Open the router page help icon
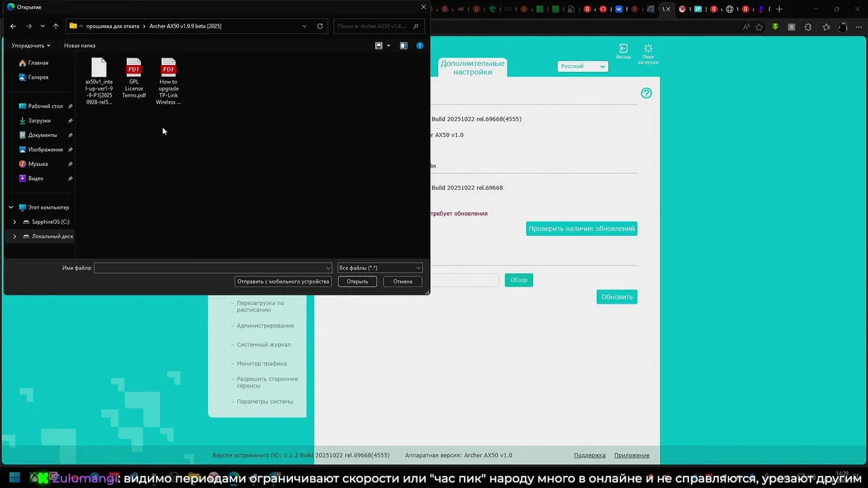The height and width of the screenshot is (488, 868). pyautogui.click(x=646, y=93)
